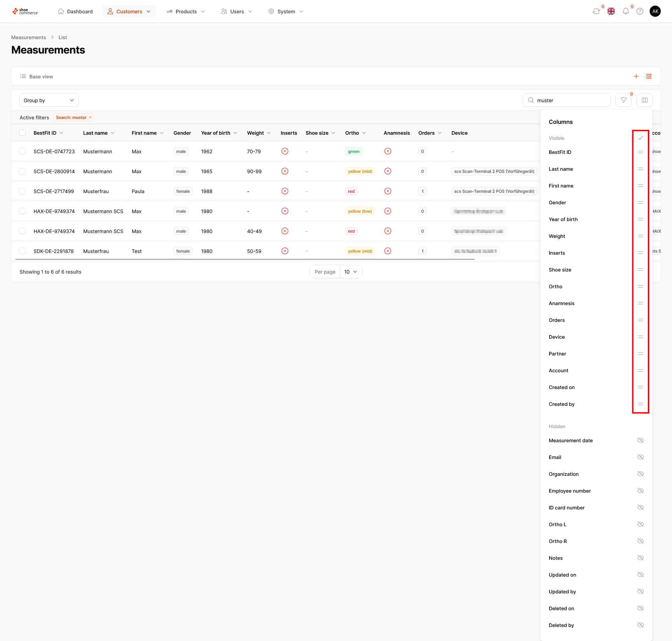Click the orange list view icon
Screen dimensions: 672x641
pos(649,77)
